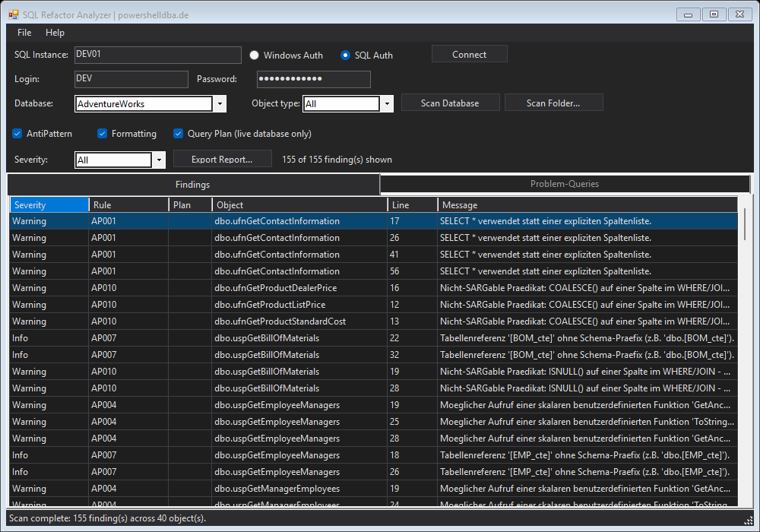Viewport: 760px width, 532px height.
Task: Select dbo.uspGetEmployeeManagers Info row, line 26
Action: pyautogui.click(x=373, y=472)
